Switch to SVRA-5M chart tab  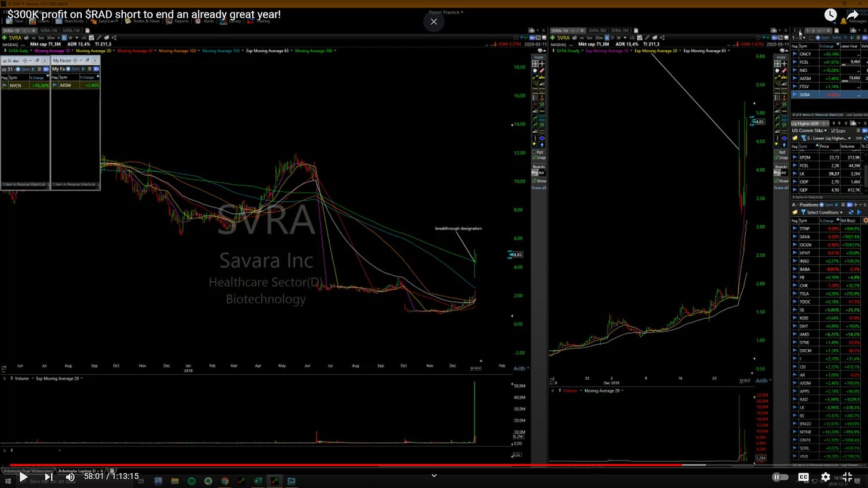point(597,30)
